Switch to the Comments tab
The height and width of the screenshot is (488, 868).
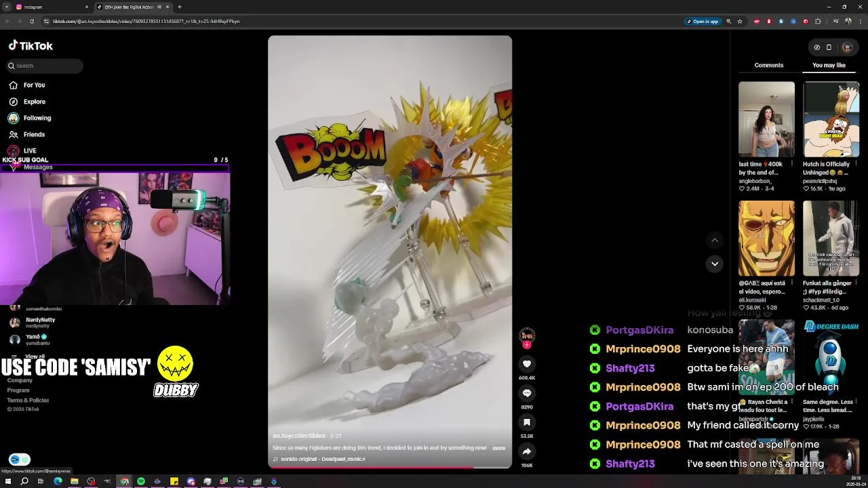(769, 65)
